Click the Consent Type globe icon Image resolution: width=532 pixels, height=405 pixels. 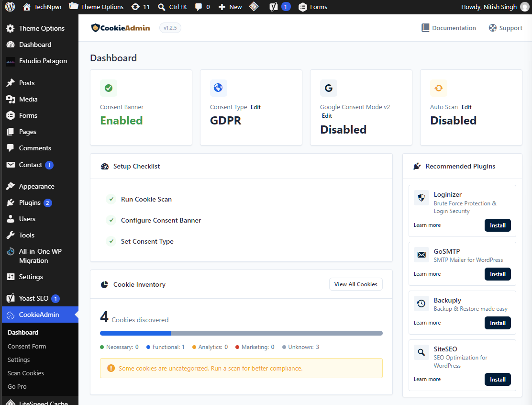(x=219, y=88)
